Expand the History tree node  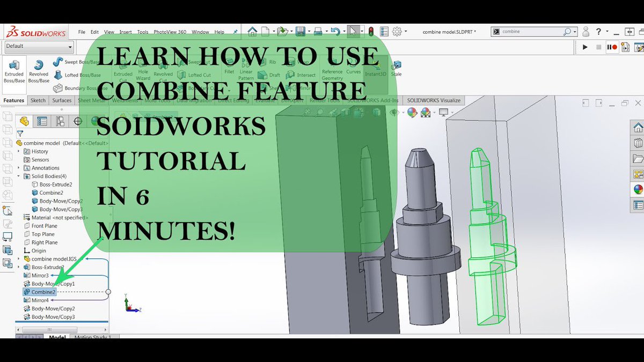(19, 151)
